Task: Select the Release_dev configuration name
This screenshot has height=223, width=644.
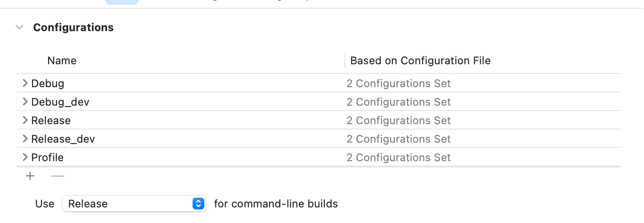Action: 63,139
